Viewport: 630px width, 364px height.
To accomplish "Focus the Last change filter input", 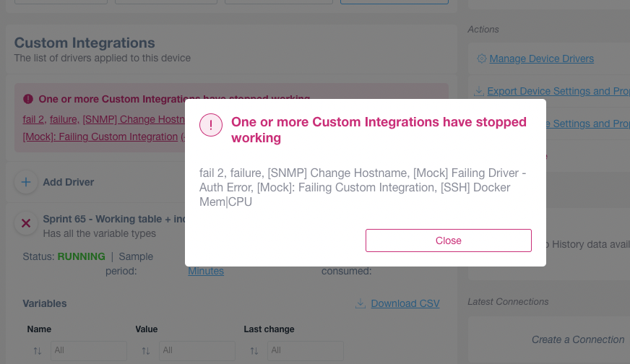I will [306, 351].
